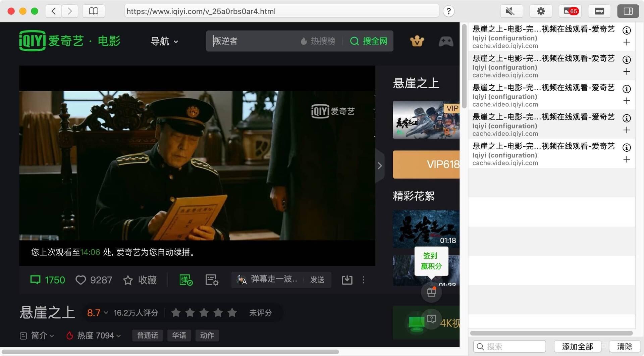Click the video player frame
Screen dimensions: 644x356
197,165
